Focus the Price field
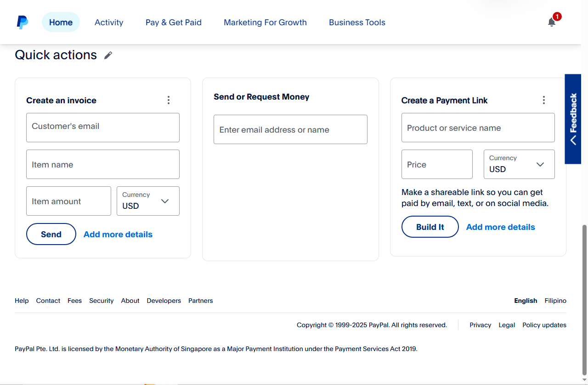The image size is (588, 385). pos(437,164)
